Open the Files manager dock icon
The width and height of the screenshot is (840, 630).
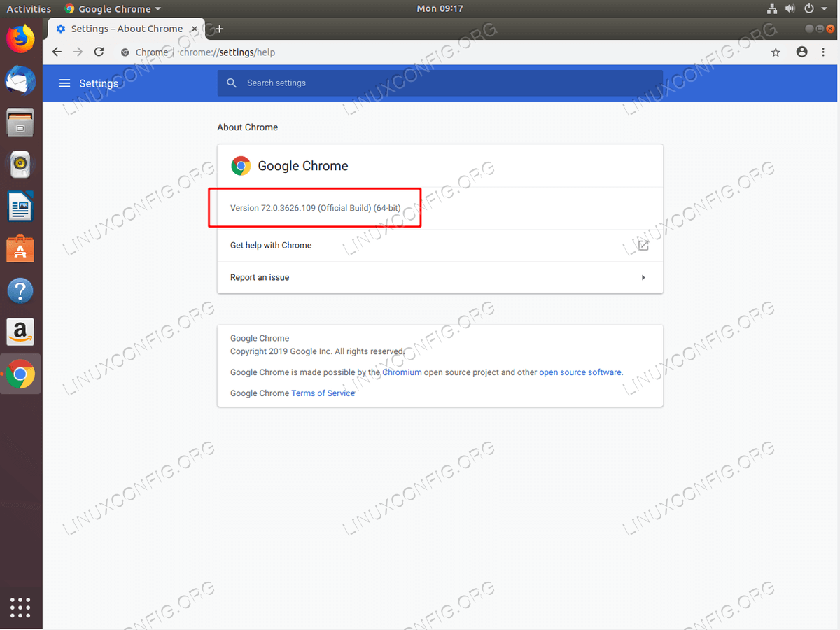coord(20,122)
